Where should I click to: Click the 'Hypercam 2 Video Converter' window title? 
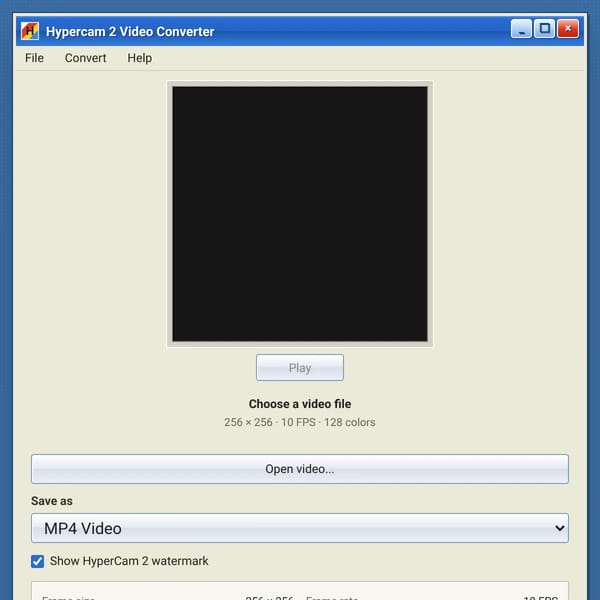tap(130, 31)
